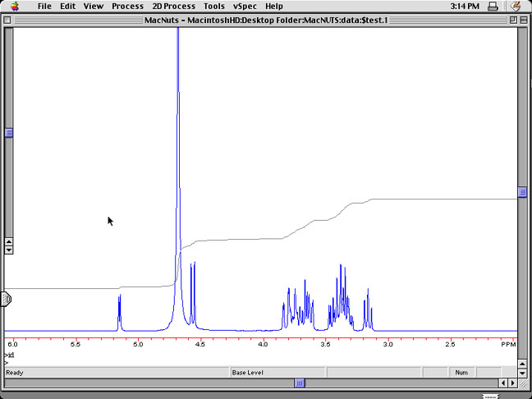Click the left-edge rounded handle tab

pyautogui.click(x=7, y=299)
